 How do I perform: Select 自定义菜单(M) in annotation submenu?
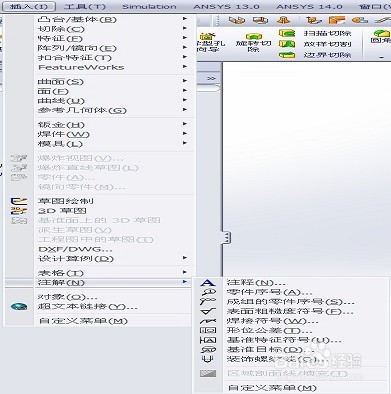click(x=272, y=388)
